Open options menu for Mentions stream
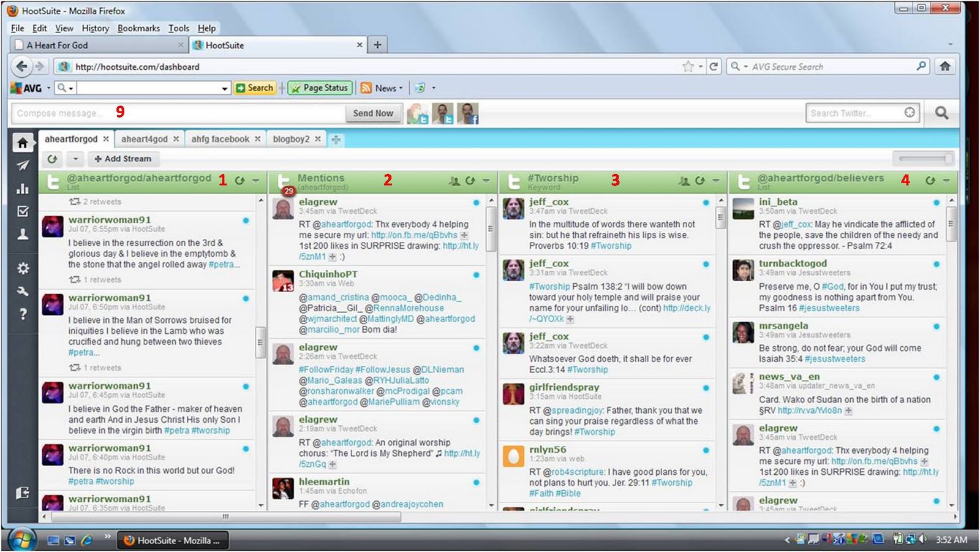The width and height of the screenshot is (980, 552). [x=486, y=181]
